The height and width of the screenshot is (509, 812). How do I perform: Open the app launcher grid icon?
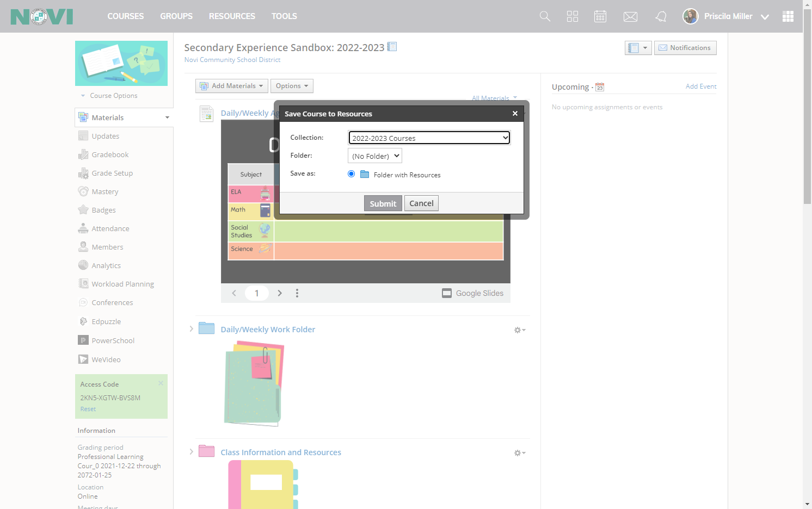click(788, 16)
